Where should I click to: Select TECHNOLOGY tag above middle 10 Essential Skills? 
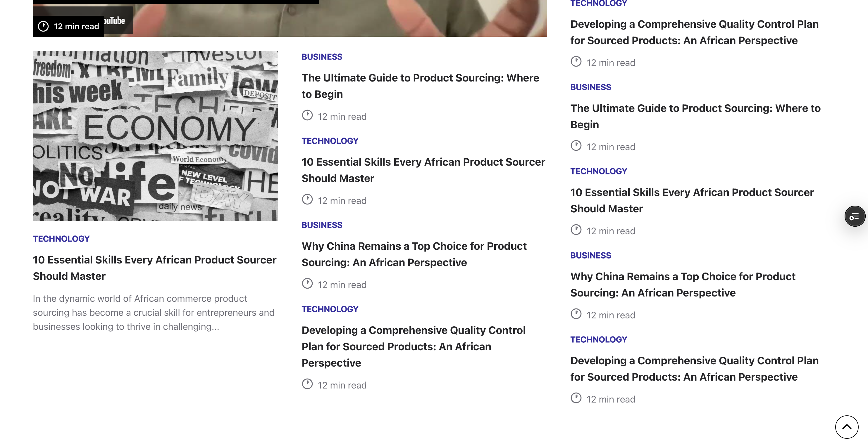click(330, 141)
